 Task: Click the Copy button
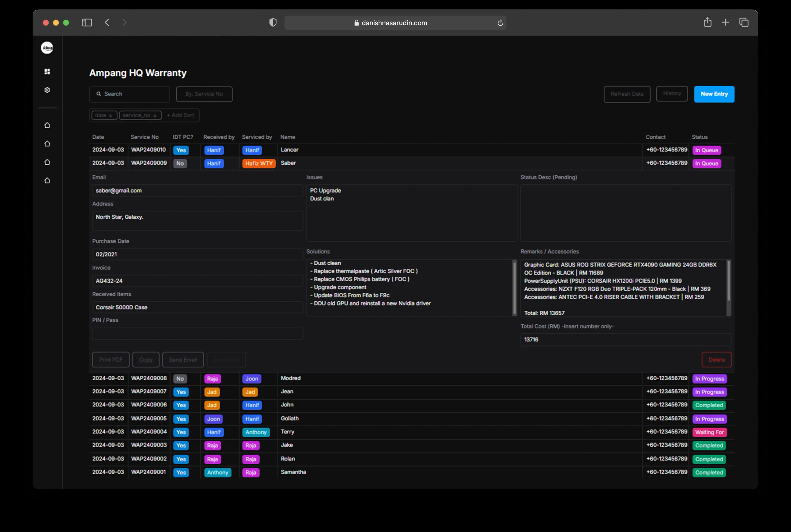click(x=146, y=360)
